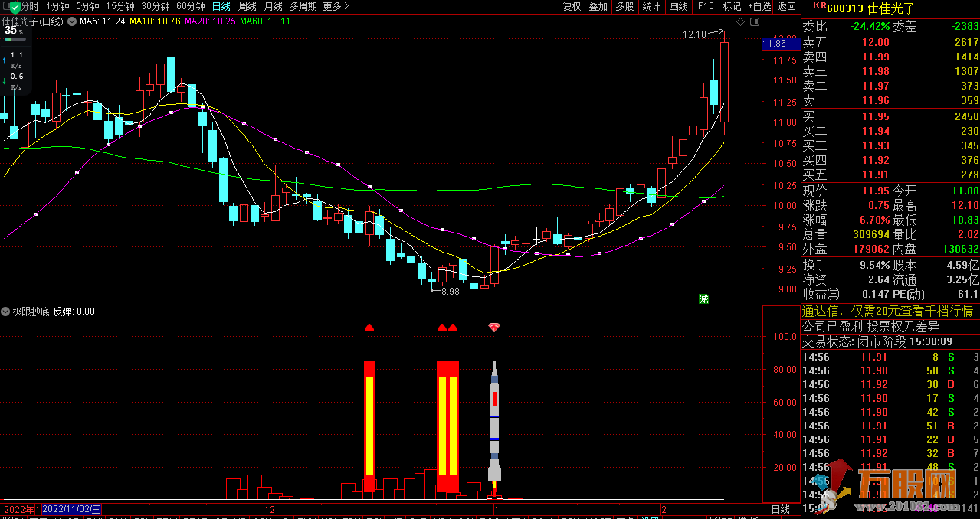The width and height of the screenshot is (980, 519).
Task: Click the 返回 back button
Action: (787, 6)
